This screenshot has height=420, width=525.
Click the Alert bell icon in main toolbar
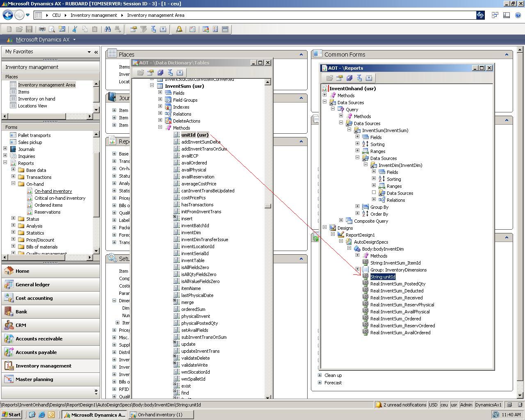tap(179, 29)
